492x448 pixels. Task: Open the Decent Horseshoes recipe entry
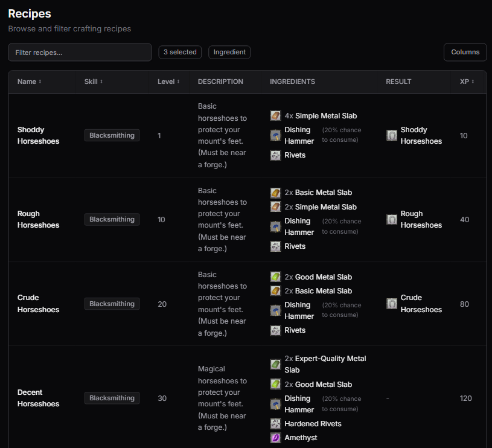tap(38, 398)
